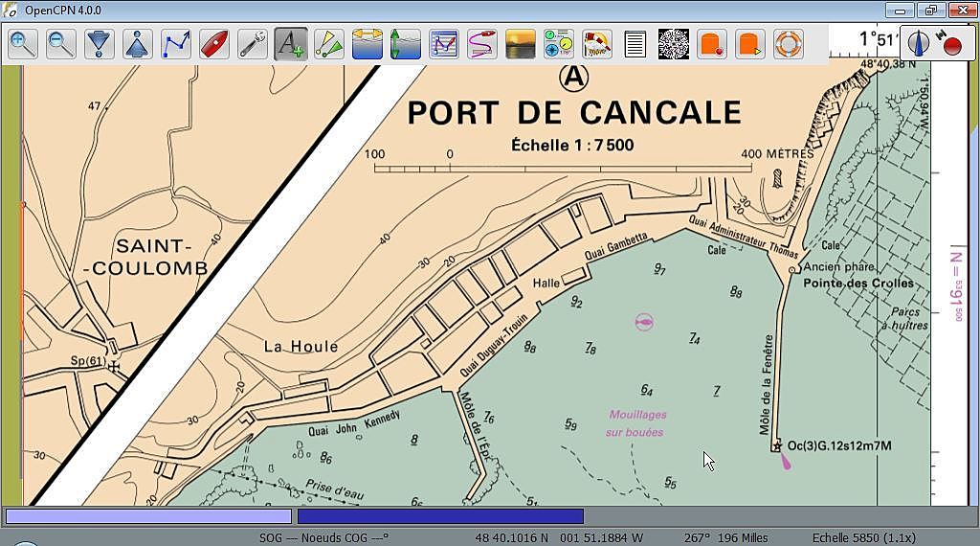Click the Prise d'eau label

pyautogui.click(x=334, y=489)
